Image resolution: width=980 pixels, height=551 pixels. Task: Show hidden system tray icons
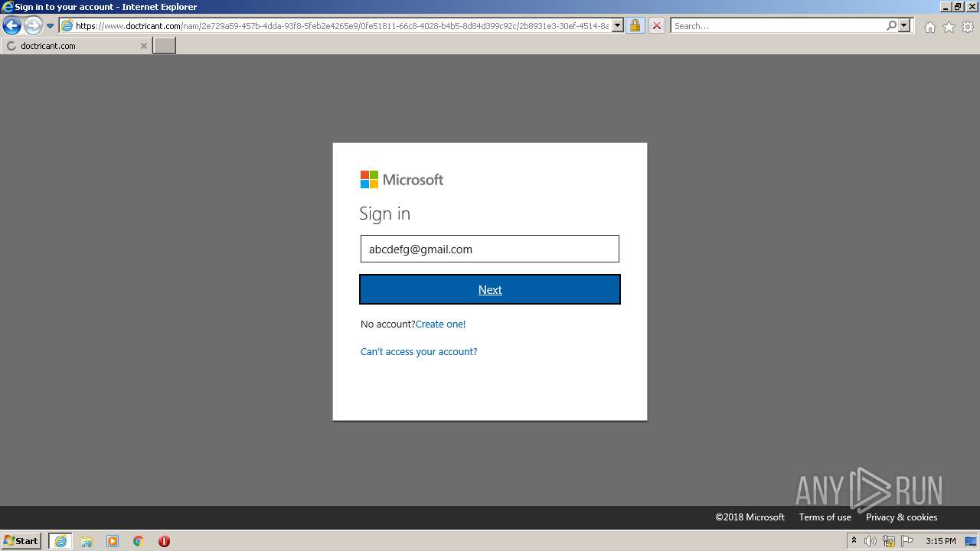tap(854, 541)
